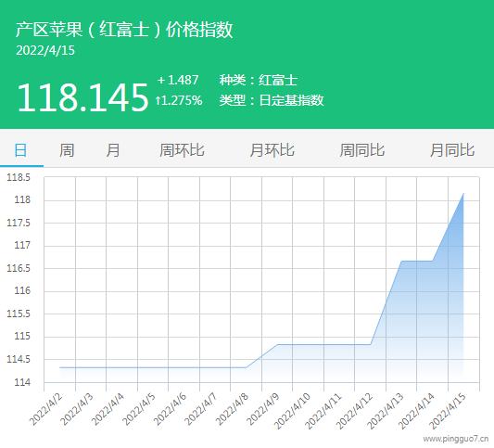Open the 周环比 tab
494x448 pixels.
tap(182, 150)
